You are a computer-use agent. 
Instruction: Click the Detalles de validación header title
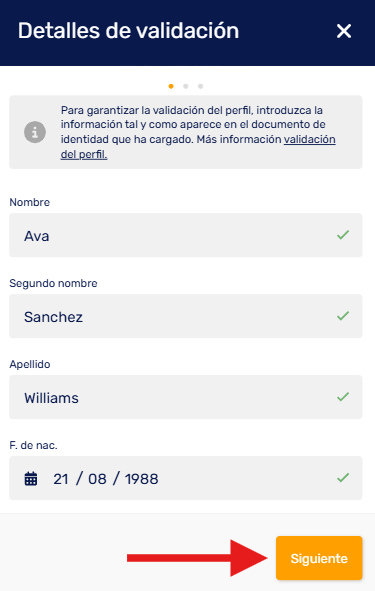(129, 31)
